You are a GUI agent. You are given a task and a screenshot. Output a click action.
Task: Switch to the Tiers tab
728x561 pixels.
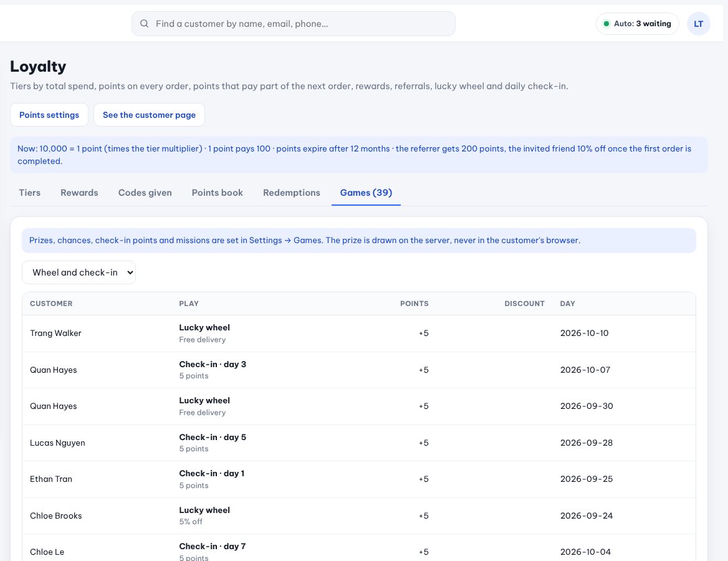[30, 193]
